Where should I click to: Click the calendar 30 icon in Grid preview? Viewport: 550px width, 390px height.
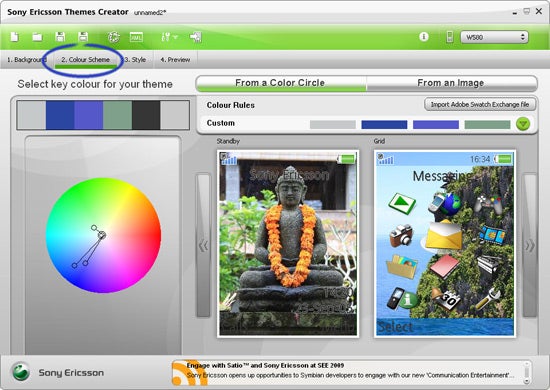click(446, 299)
